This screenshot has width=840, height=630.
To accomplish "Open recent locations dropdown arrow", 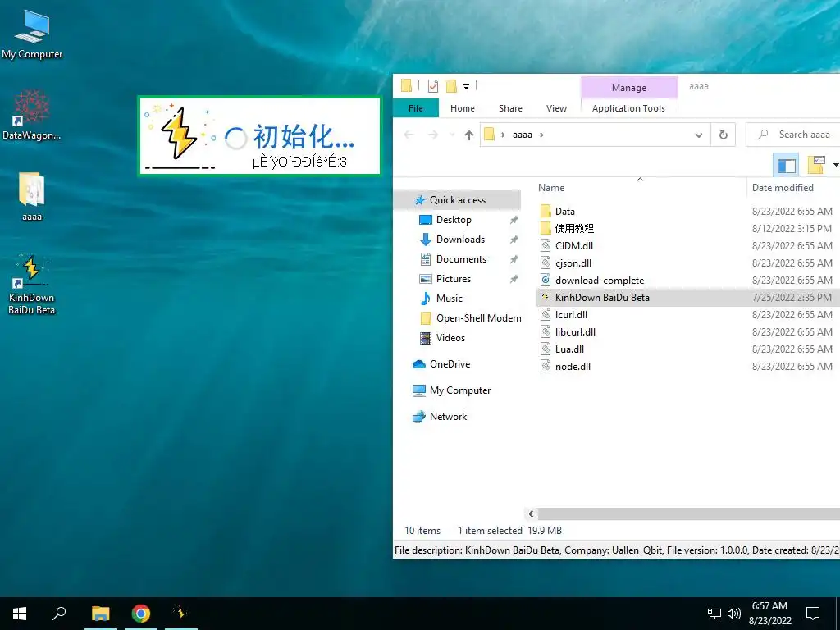I will pyautogui.click(x=452, y=135).
